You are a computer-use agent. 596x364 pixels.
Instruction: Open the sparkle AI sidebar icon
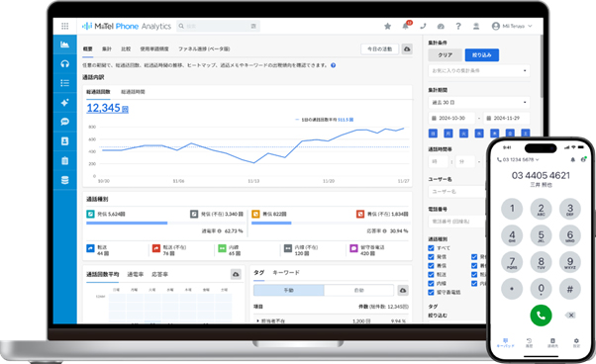coord(64,103)
